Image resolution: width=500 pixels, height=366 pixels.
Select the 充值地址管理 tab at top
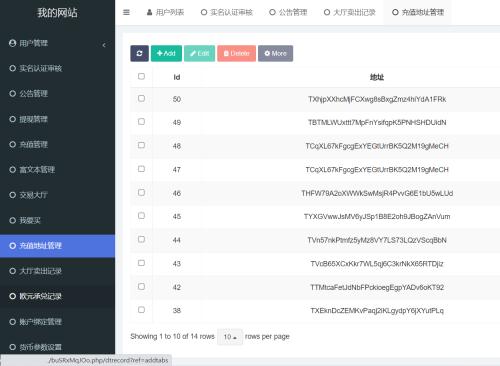pyautogui.click(x=418, y=12)
